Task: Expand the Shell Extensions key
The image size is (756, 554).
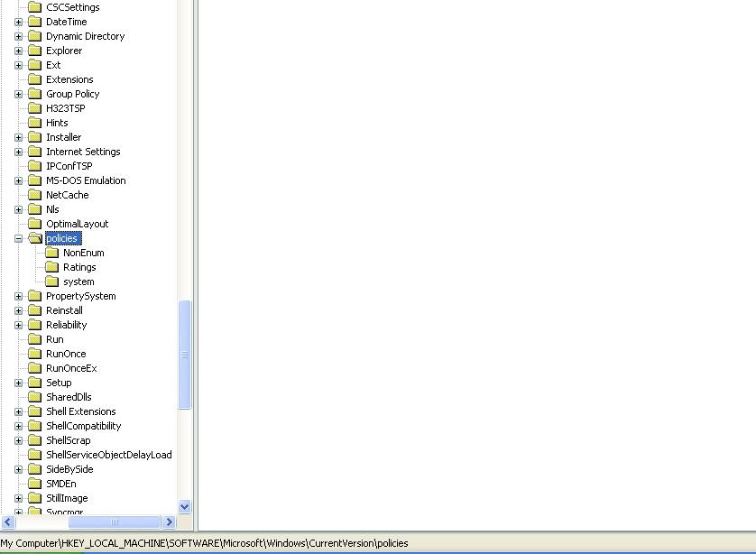Action: (x=18, y=411)
